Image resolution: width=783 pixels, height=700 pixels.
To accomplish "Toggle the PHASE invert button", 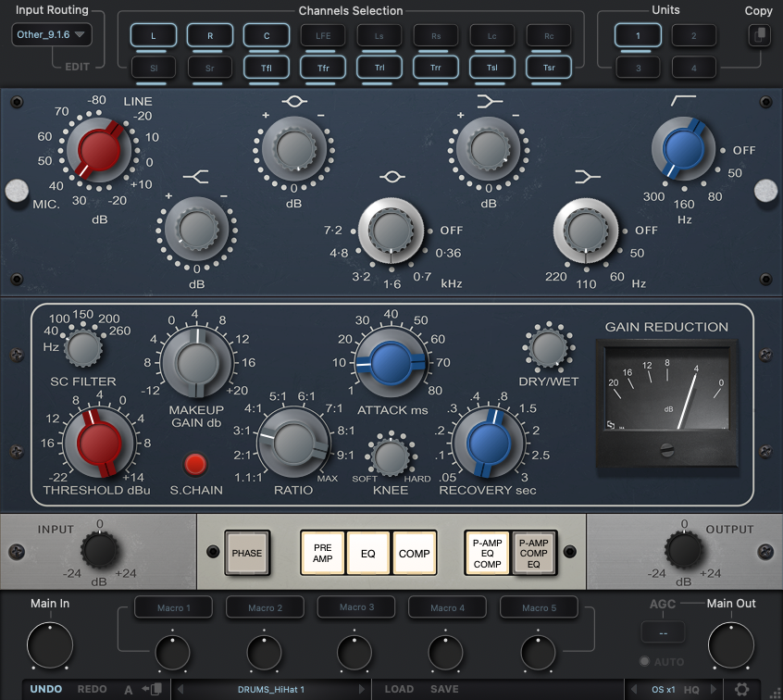I will tap(247, 553).
